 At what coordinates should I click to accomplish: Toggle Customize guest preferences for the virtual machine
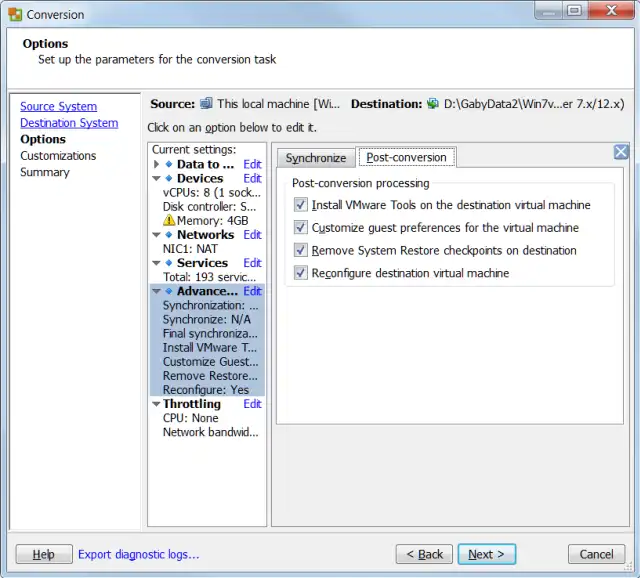point(301,227)
